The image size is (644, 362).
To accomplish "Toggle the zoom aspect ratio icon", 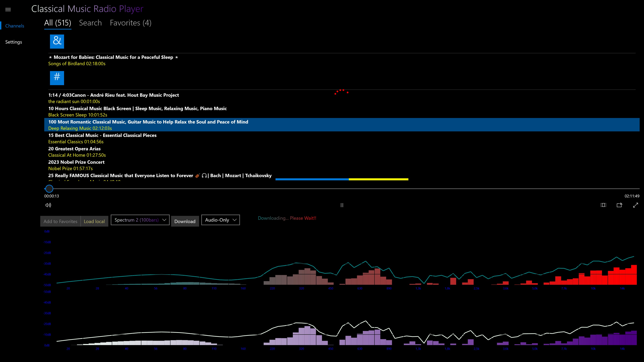I will (603, 205).
